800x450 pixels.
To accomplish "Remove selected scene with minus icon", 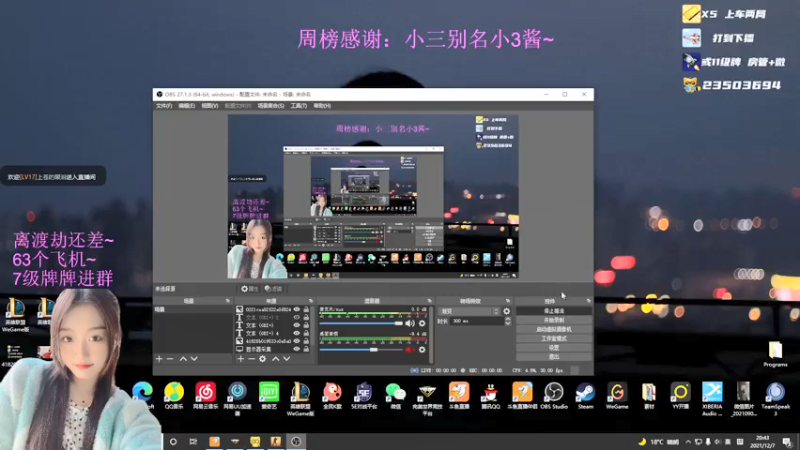I will pos(170,359).
